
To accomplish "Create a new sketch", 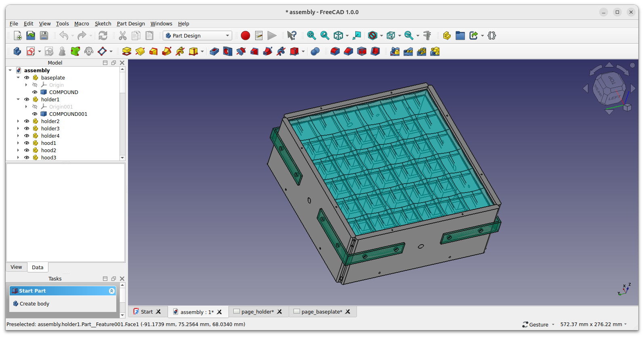I will [x=30, y=51].
